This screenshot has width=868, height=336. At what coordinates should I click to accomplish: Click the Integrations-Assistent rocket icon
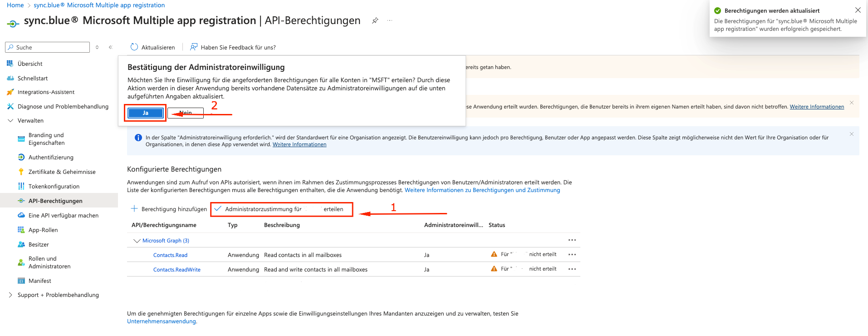(x=10, y=92)
